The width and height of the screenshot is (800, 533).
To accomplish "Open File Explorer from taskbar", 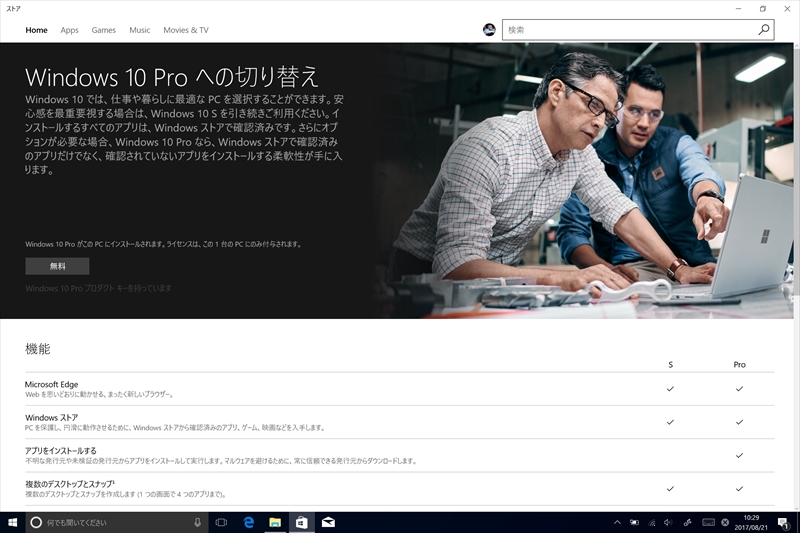I will pos(275,522).
